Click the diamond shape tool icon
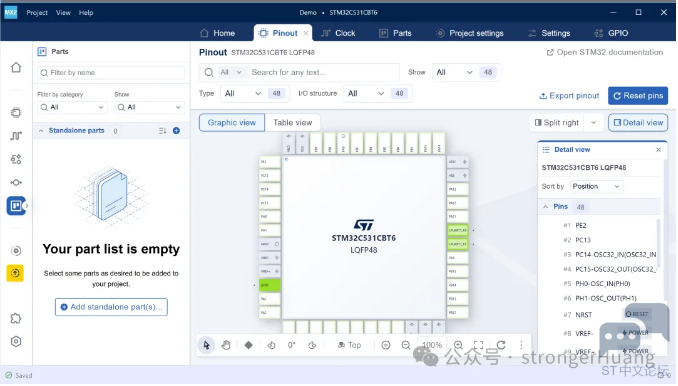The height and width of the screenshot is (386, 678). 249,346
